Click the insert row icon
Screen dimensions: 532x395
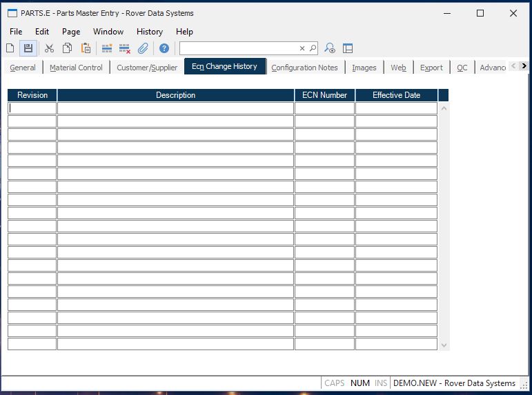point(107,48)
